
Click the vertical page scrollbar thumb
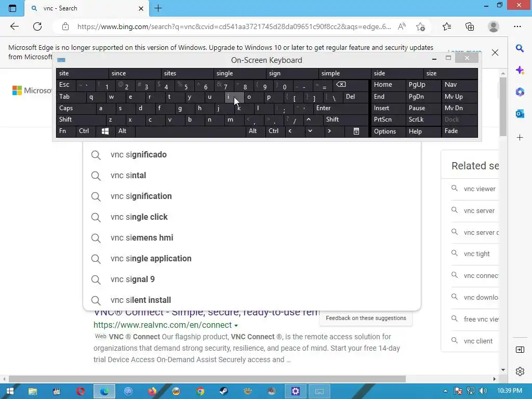click(503, 107)
